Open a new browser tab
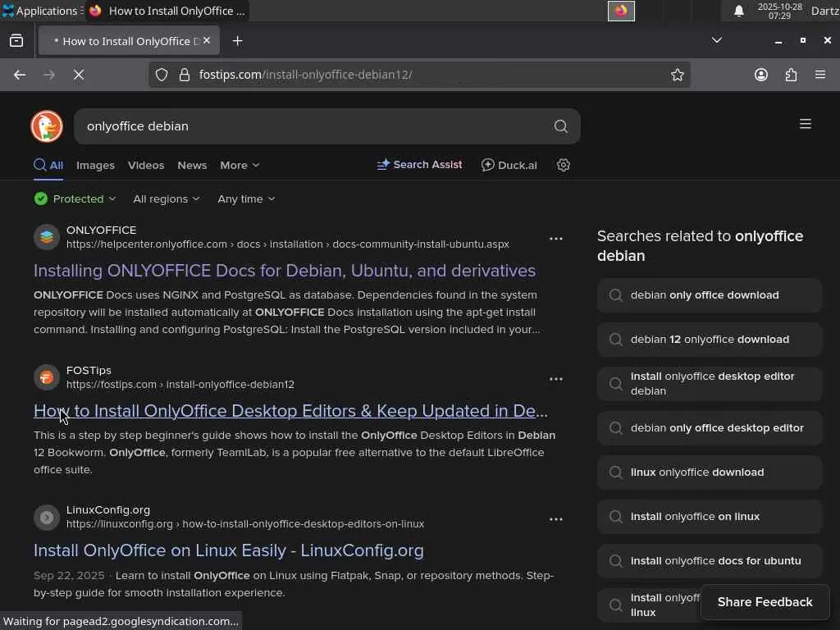 [237, 41]
